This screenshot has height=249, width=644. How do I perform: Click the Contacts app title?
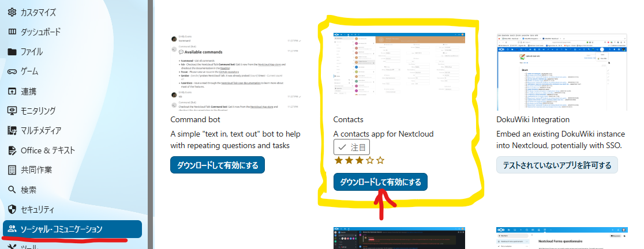point(349,120)
